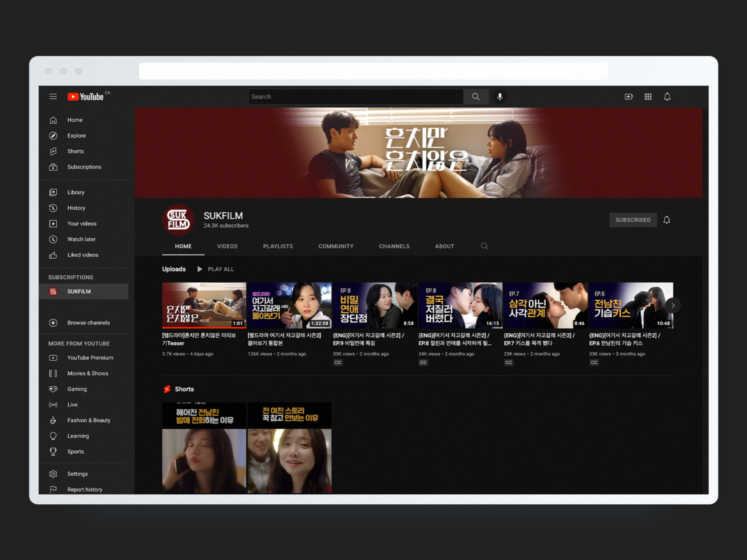Open the EP.7 video thumbnail
747x560 pixels.
coord(546,305)
